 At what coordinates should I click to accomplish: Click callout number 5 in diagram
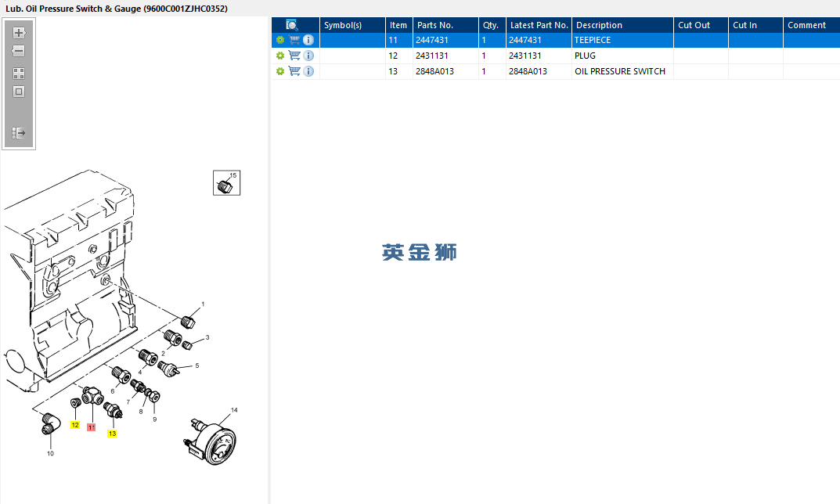[197, 365]
